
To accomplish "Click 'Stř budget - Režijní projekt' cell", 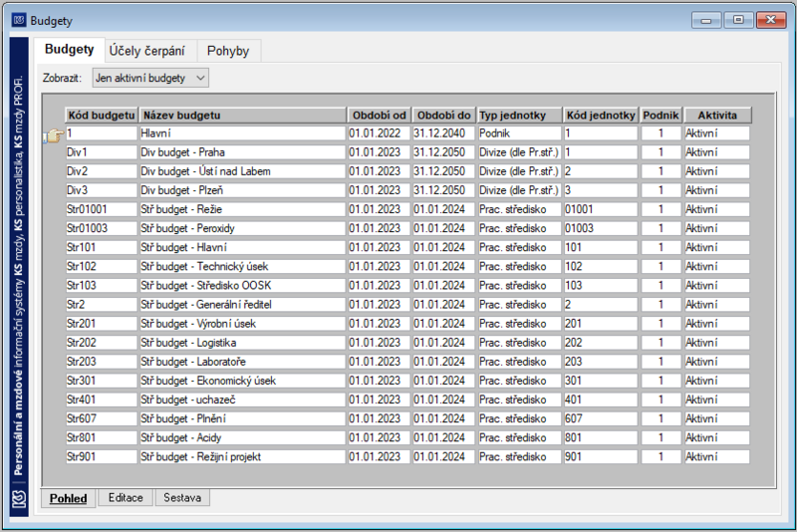I will [242, 457].
